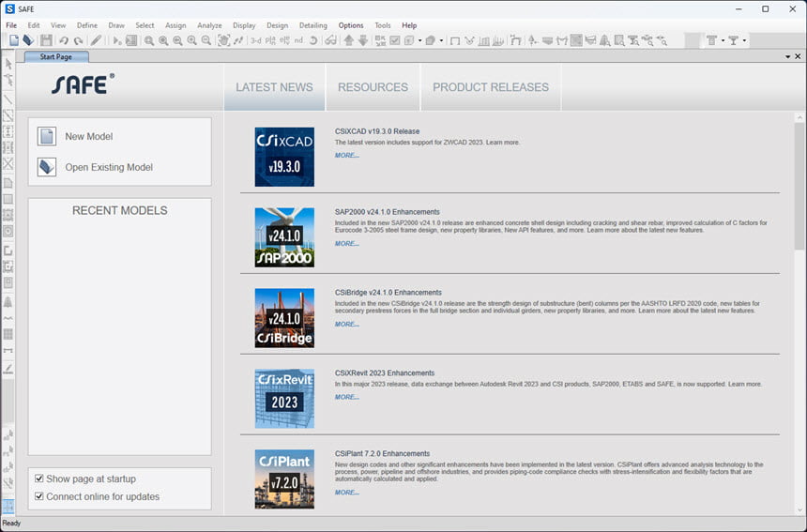Click the pencil edit toolbar icon
The width and height of the screenshot is (807, 532).
click(96, 40)
